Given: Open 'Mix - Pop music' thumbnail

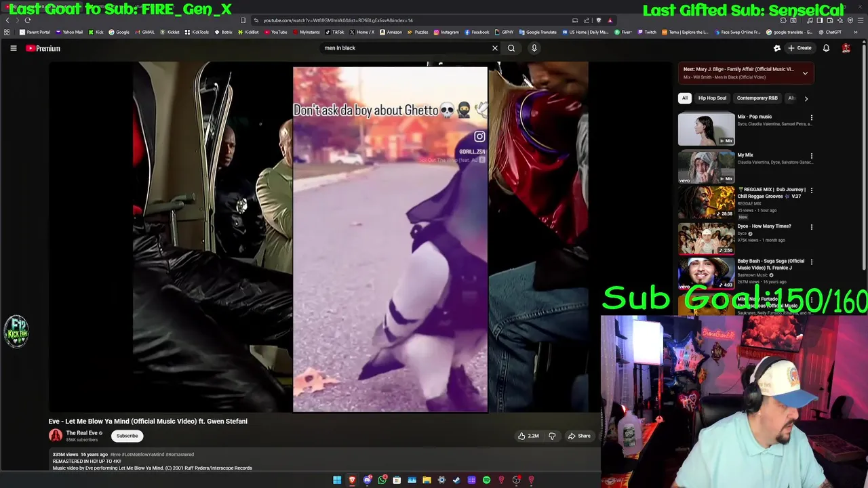Looking at the screenshot, I should pos(706,129).
